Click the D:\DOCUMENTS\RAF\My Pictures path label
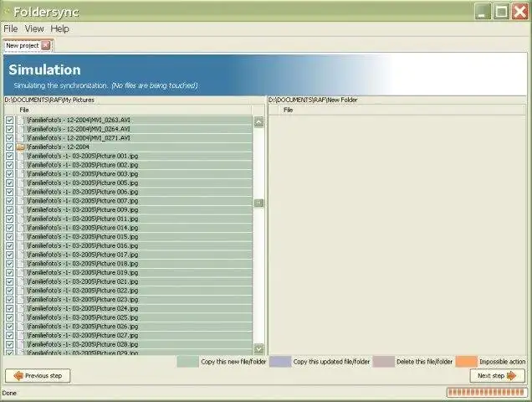 point(49,100)
